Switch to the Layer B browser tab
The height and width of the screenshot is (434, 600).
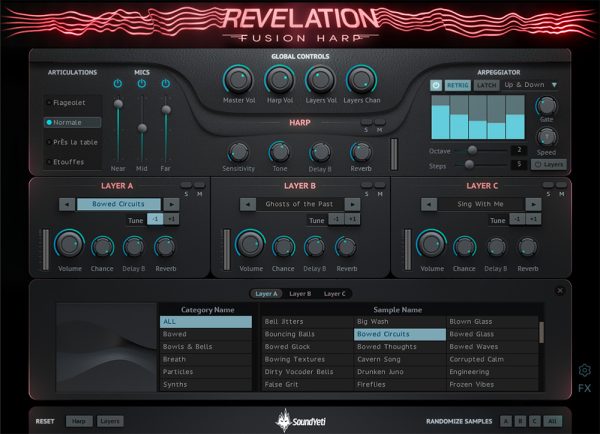coord(300,294)
